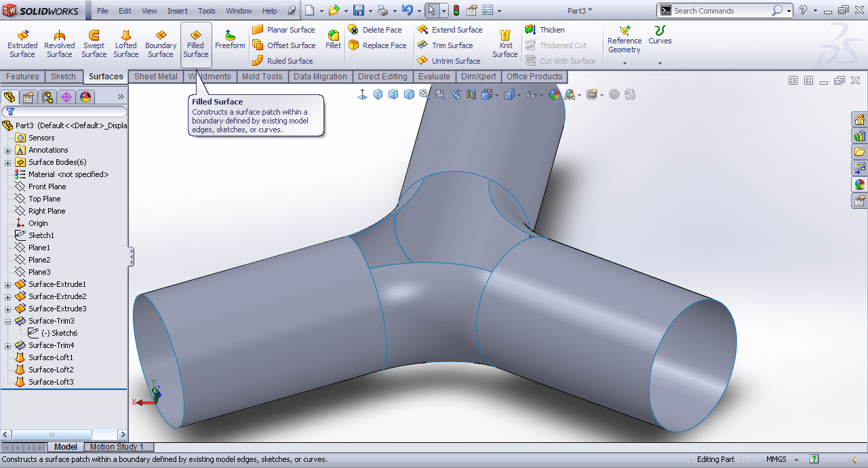Open the PropertyManager tab icon
This screenshot has height=468, width=868.
click(x=28, y=97)
